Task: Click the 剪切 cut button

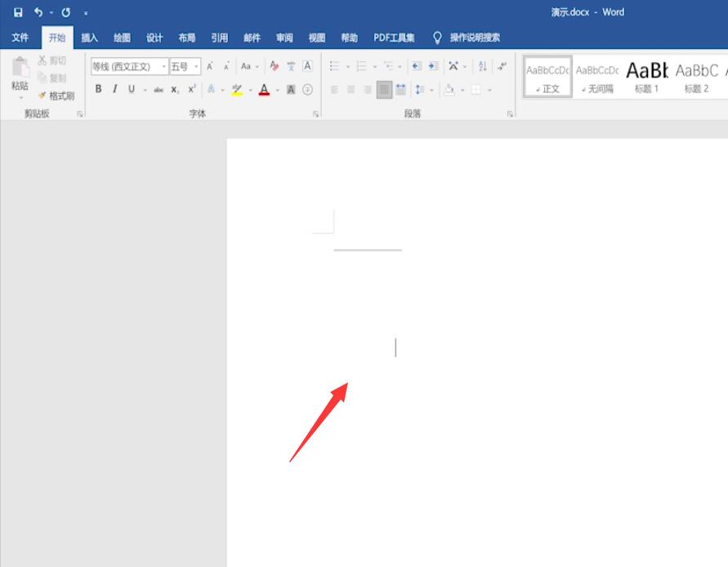Action: pos(52,60)
